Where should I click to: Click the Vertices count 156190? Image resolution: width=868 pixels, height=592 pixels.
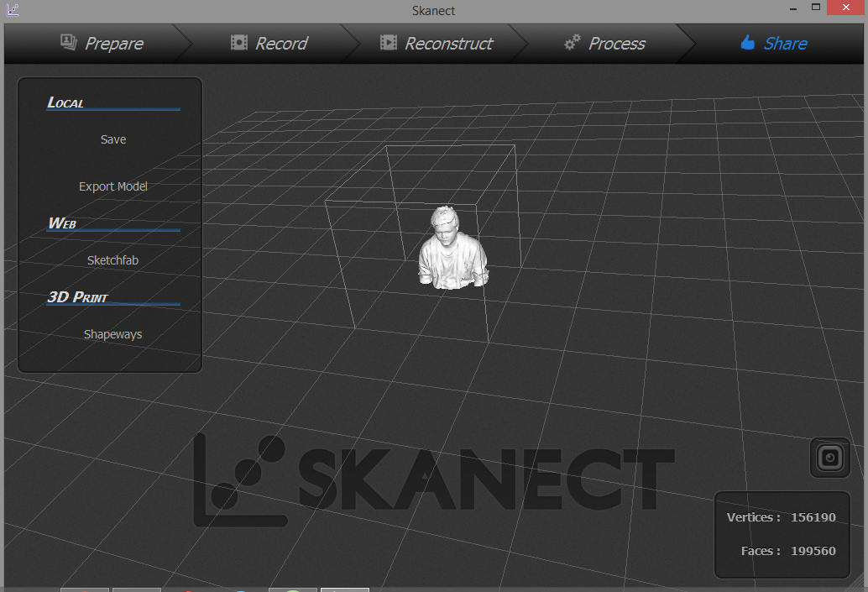[x=813, y=517]
